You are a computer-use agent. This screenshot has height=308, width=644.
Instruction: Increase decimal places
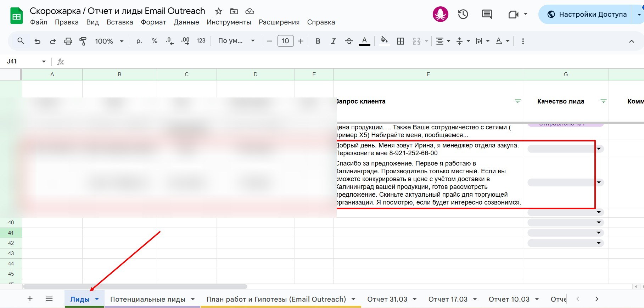(185, 41)
